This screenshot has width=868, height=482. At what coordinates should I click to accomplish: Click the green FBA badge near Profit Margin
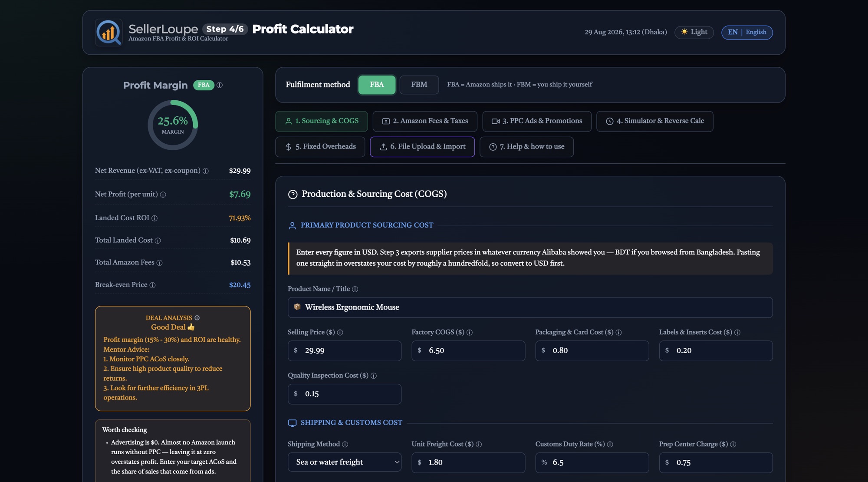[x=204, y=85]
